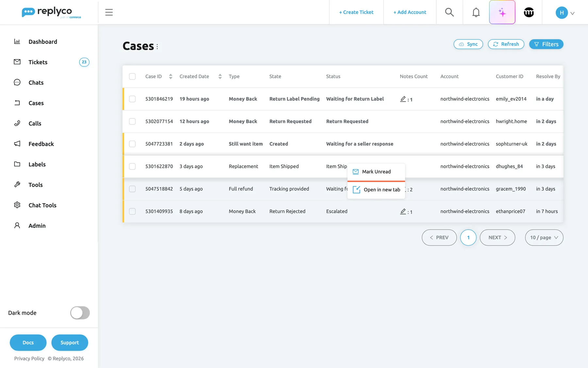Choose Open in new tab
This screenshot has width=588, height=368.
(376, 190)
